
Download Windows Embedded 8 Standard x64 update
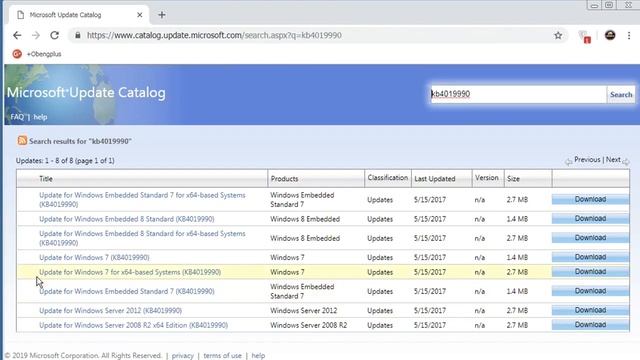pos(590,238)
